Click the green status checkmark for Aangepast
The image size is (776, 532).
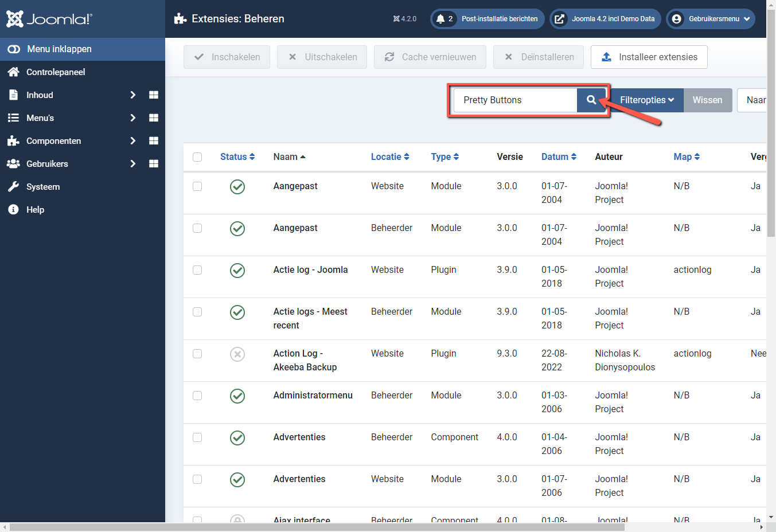click(237, 187)
